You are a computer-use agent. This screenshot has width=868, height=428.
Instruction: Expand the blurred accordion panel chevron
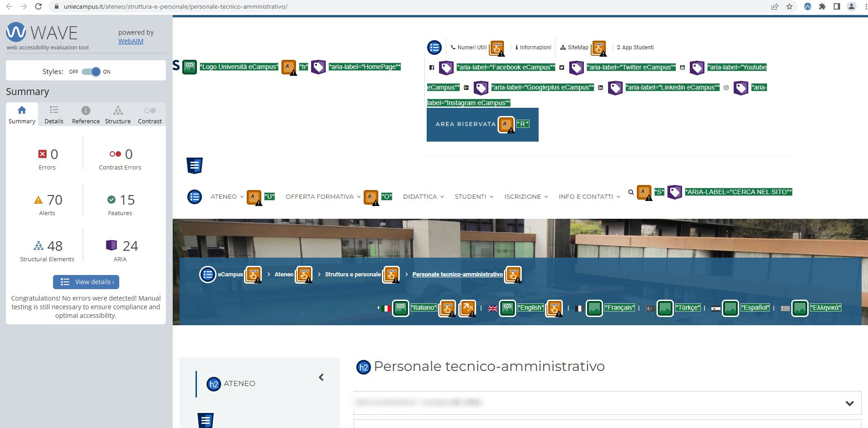click(x=849, y=403)
